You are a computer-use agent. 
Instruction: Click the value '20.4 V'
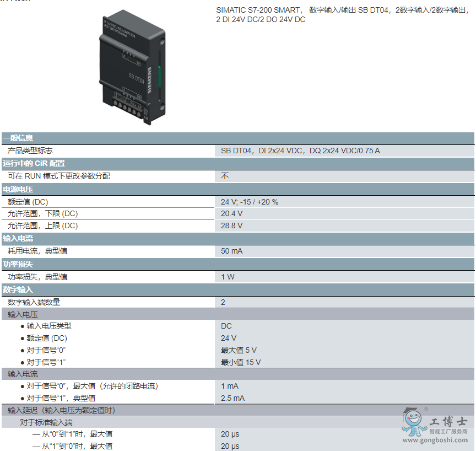click(x=231, y=214)
